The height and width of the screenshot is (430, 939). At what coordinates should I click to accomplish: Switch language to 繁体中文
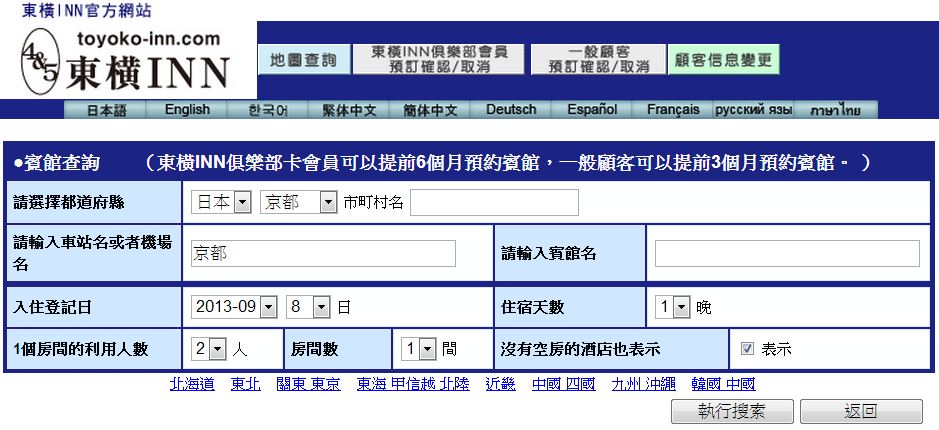tap(349, 110)
